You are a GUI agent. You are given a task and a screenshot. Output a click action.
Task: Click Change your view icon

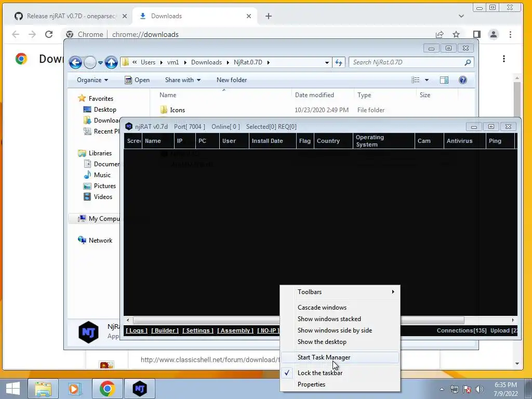tap(415, 80)
